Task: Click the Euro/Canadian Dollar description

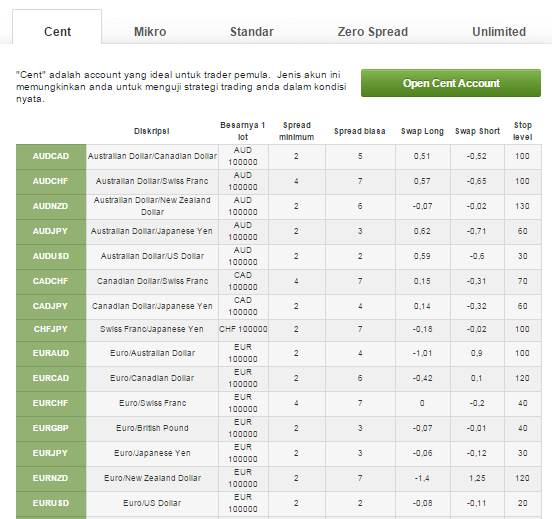Action: [152, 378]
